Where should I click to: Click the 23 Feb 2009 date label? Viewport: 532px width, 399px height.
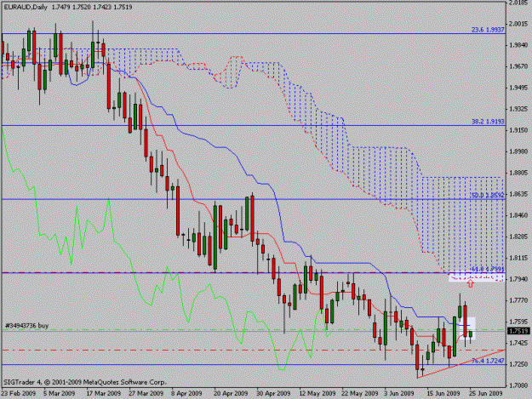19,394
